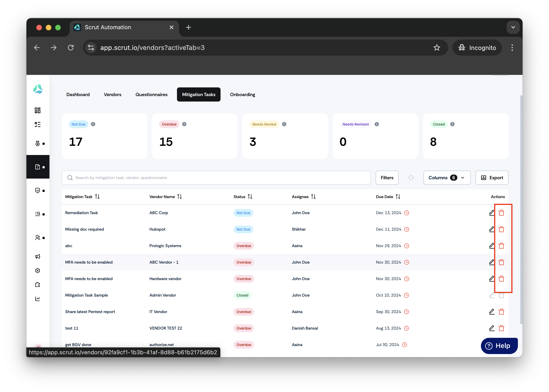Screen dimensions: 549x392
Task: Delete the Remediation Task row
Action: click(501, 213)
